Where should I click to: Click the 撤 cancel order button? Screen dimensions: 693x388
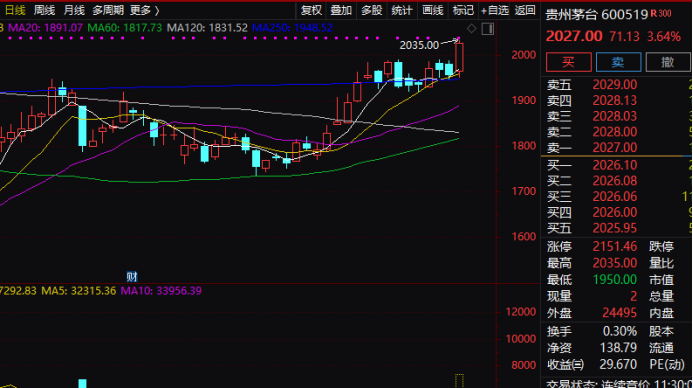(668, 62)
